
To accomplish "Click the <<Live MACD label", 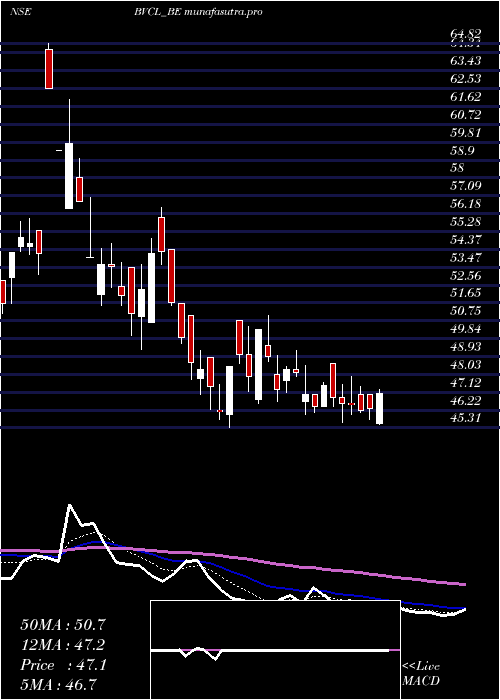I will 421,674.
